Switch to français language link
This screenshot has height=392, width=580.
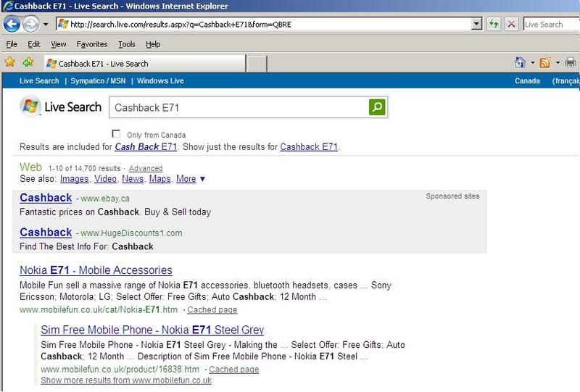tap(566, 81)
